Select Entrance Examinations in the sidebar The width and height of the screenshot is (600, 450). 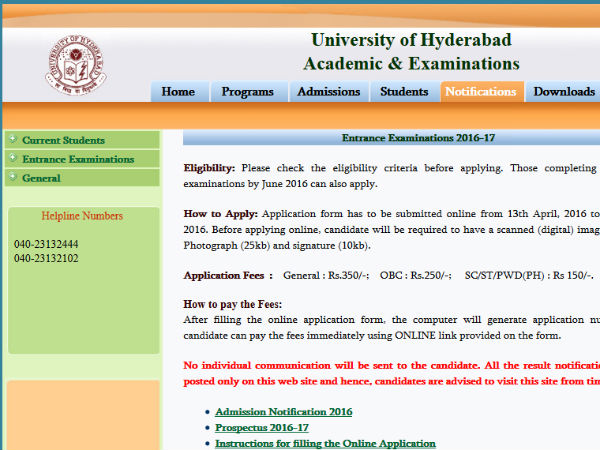[78, 159]
